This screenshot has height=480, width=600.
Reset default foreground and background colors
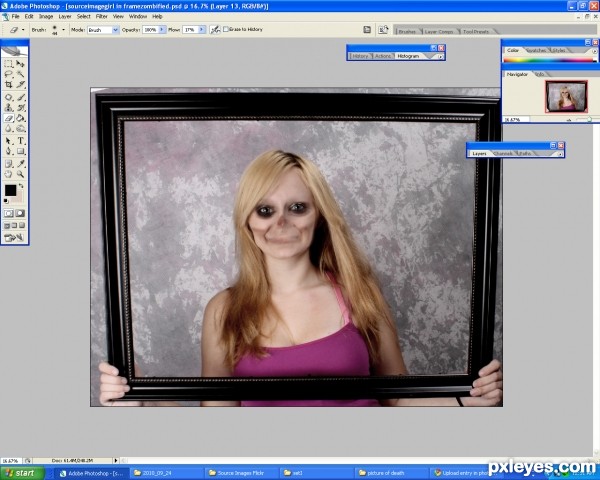coord(6,201)
